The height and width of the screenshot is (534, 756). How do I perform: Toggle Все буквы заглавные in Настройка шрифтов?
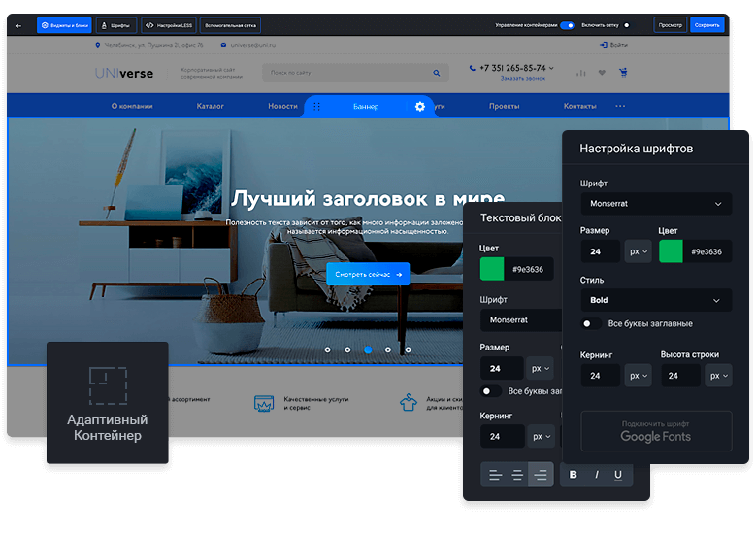pyautogui.click(x=591, y=323)
